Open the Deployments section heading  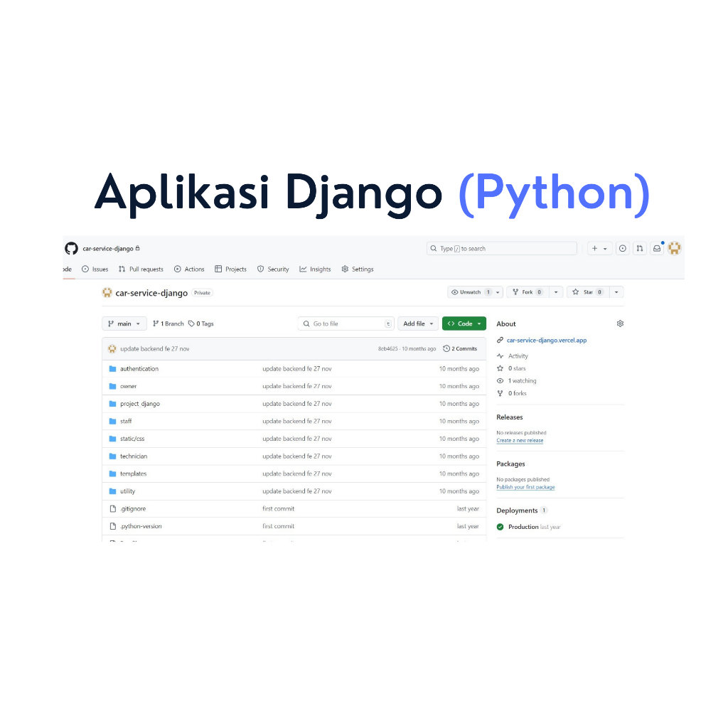coord(517,510)
